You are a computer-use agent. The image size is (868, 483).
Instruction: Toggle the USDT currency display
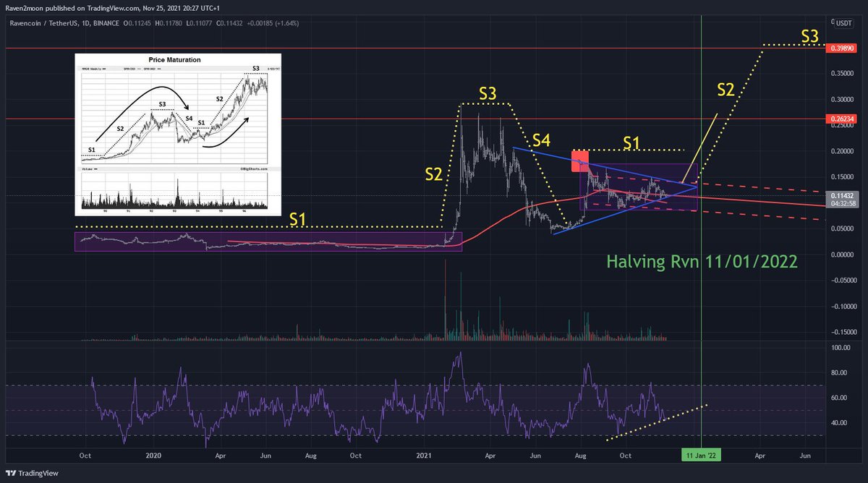coord(843,23)
